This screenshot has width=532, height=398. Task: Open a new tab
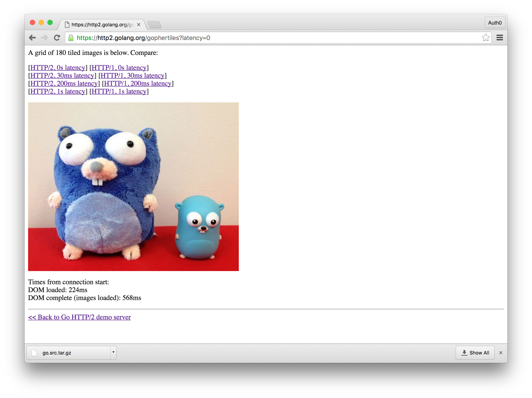point(155,25)
